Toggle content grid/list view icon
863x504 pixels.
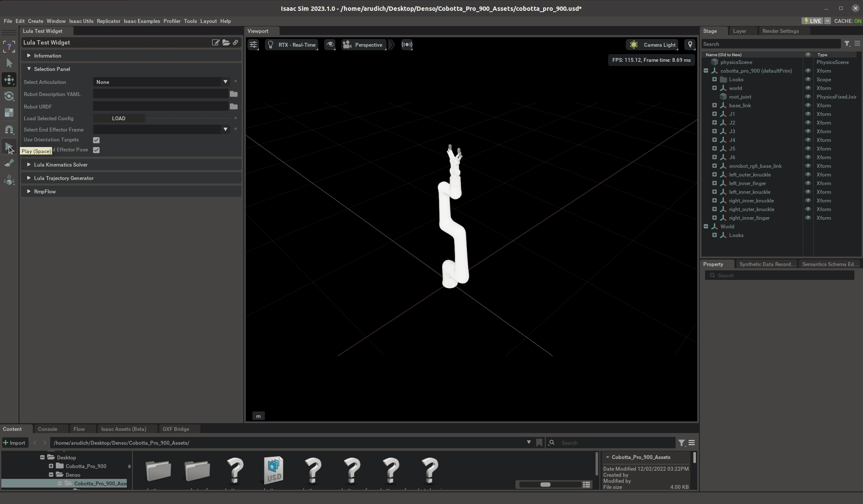pyautogui.click(x=586, y=485)
